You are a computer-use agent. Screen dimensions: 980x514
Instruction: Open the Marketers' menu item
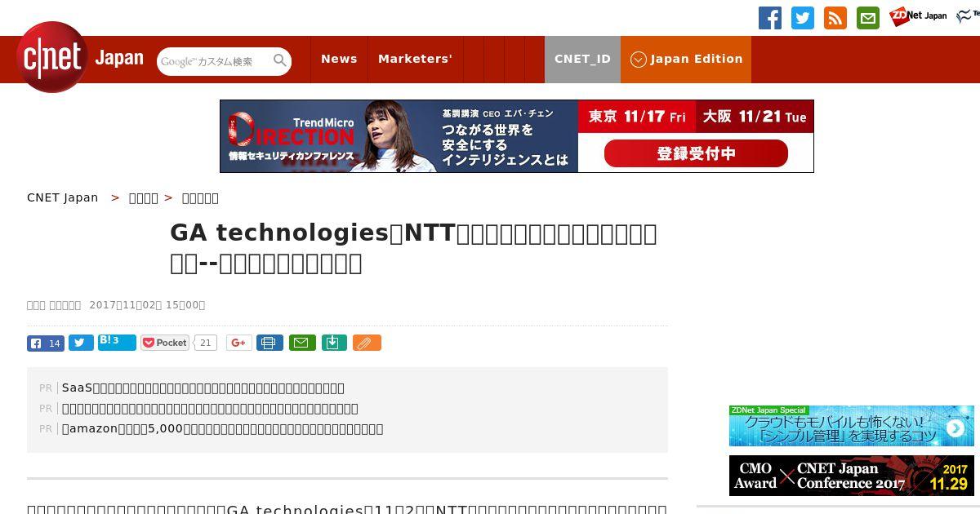pyautogui.click(x=415, y=59)
